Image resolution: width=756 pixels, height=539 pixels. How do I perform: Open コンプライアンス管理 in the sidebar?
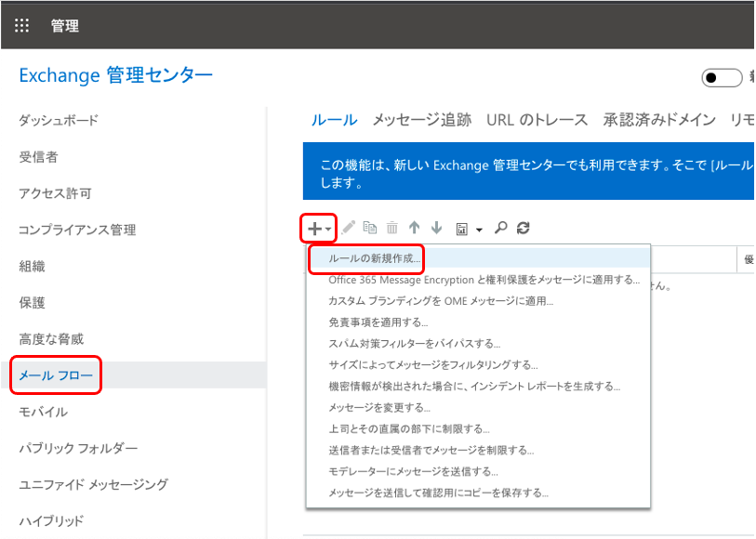click(x=77, y=230)
